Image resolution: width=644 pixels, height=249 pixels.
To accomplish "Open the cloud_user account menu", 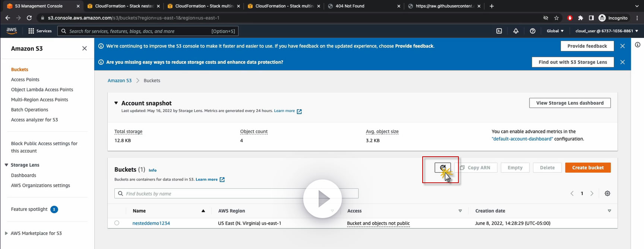I will [x=606, y=31].
